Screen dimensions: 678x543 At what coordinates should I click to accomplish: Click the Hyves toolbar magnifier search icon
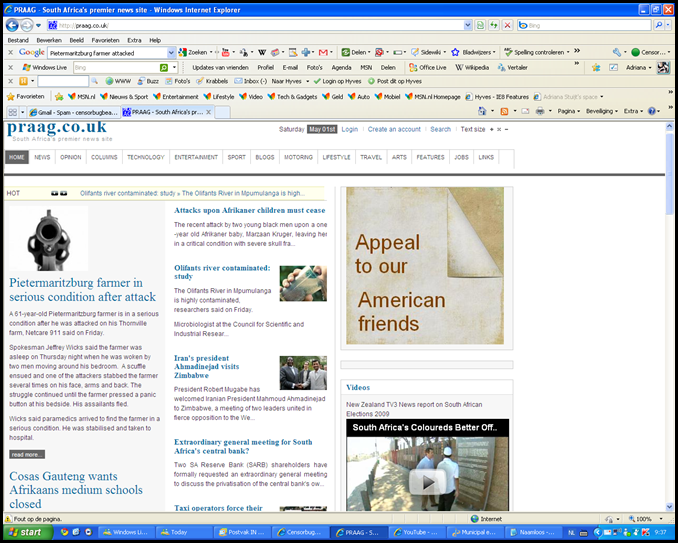pos(94,81)
